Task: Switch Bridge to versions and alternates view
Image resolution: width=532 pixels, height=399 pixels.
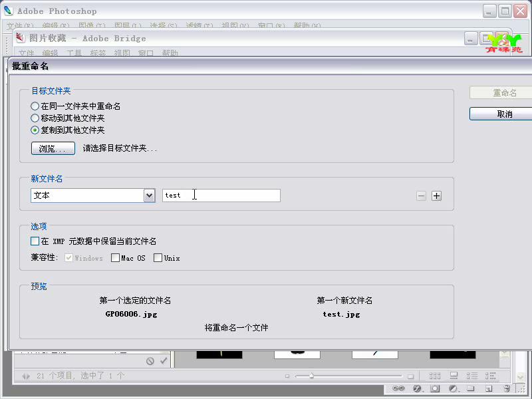Action: (490, 376)
